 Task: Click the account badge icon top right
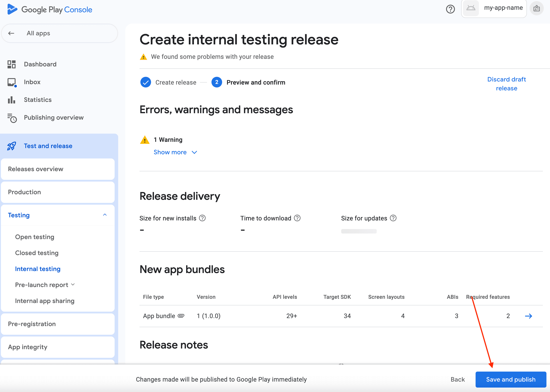click(x=536, y=8)
